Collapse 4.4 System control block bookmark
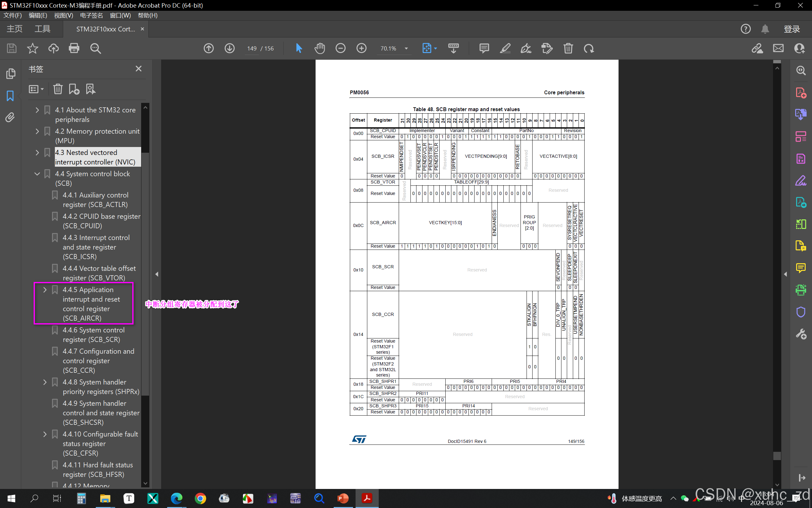 pos(37,174)
